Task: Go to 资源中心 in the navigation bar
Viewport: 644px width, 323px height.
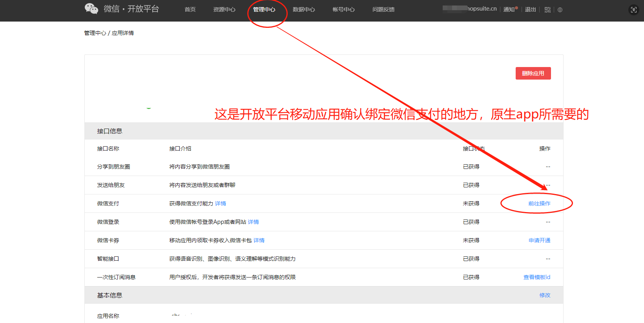Action: (x=224, y=9)
